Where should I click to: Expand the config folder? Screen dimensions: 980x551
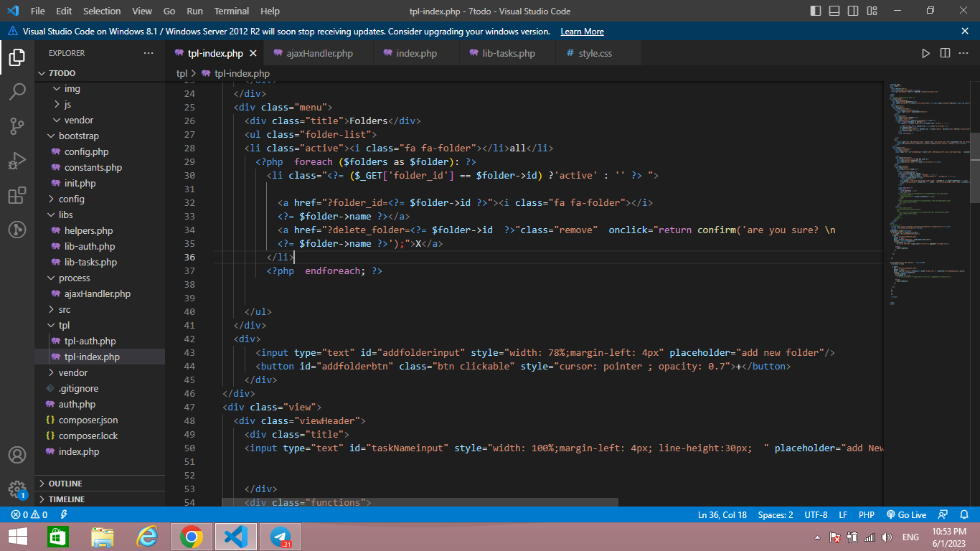tap(100, 199)
